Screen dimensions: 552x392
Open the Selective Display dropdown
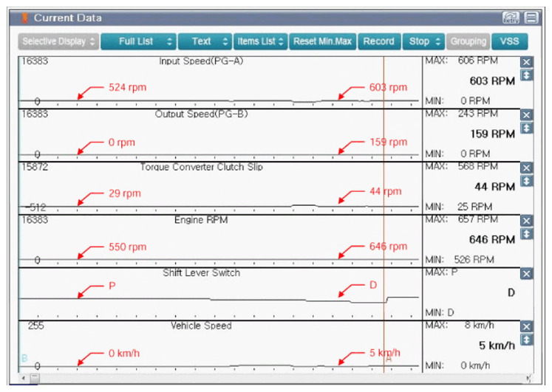pyautogui.click(x=58, y=41)
